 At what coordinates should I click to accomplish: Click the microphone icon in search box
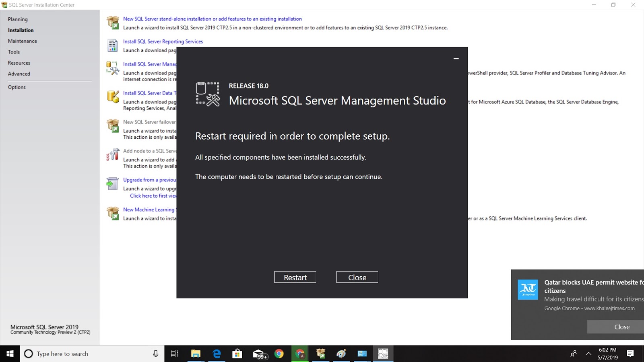tap(156, 354)
